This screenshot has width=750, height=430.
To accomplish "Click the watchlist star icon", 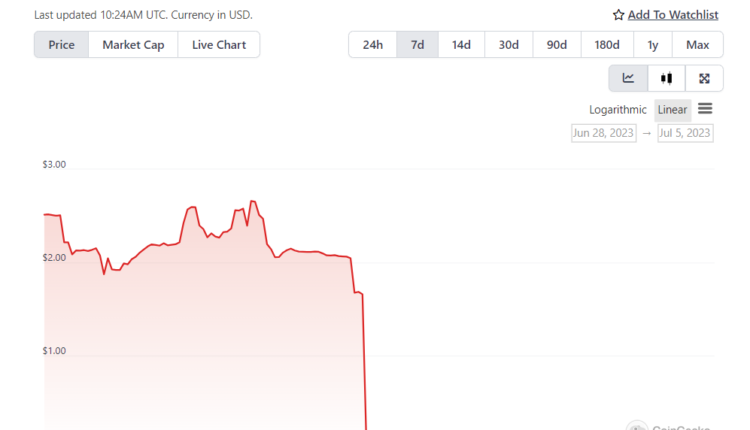I will coord(618,15).
